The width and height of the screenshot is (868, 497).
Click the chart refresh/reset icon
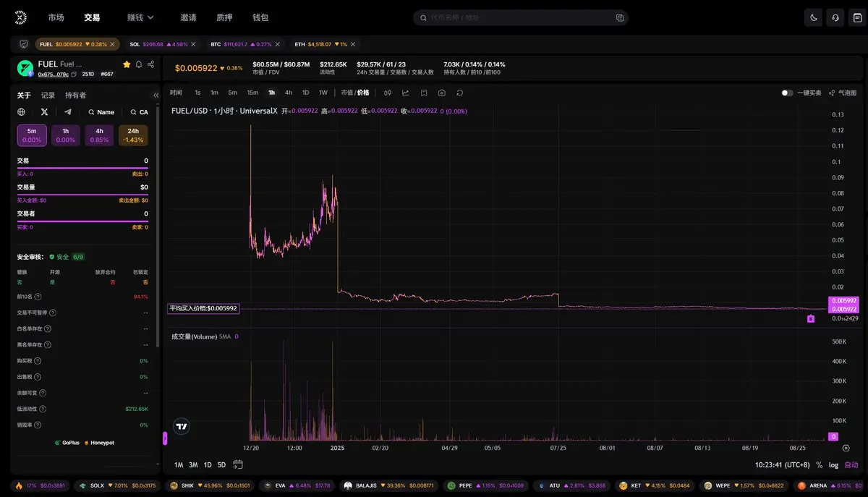(x=459, y=93)
